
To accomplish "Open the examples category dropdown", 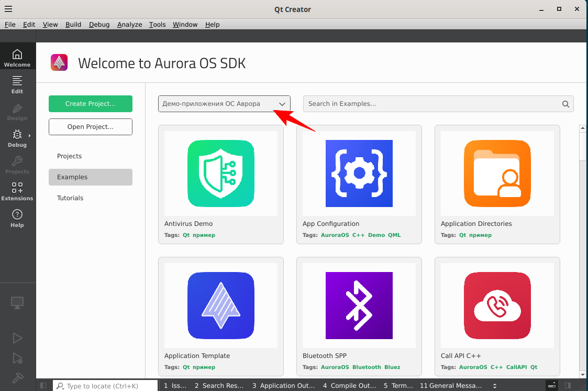I will coord(224,104).
